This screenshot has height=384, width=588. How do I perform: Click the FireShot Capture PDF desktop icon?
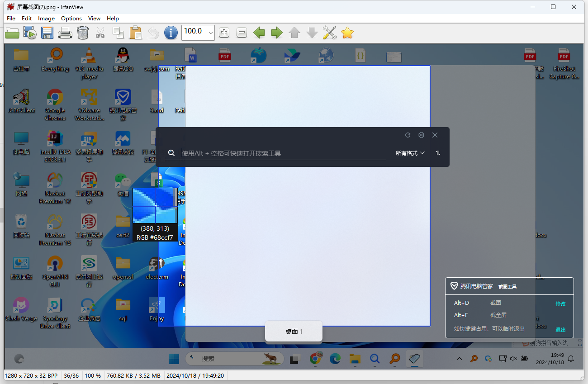564,63
